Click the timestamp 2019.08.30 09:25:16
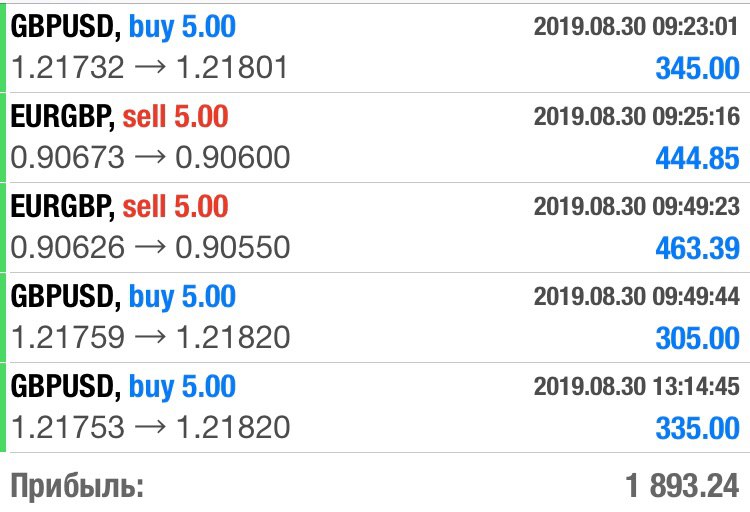Viewport: 750px width, 512px height. (x=637, y=116)
